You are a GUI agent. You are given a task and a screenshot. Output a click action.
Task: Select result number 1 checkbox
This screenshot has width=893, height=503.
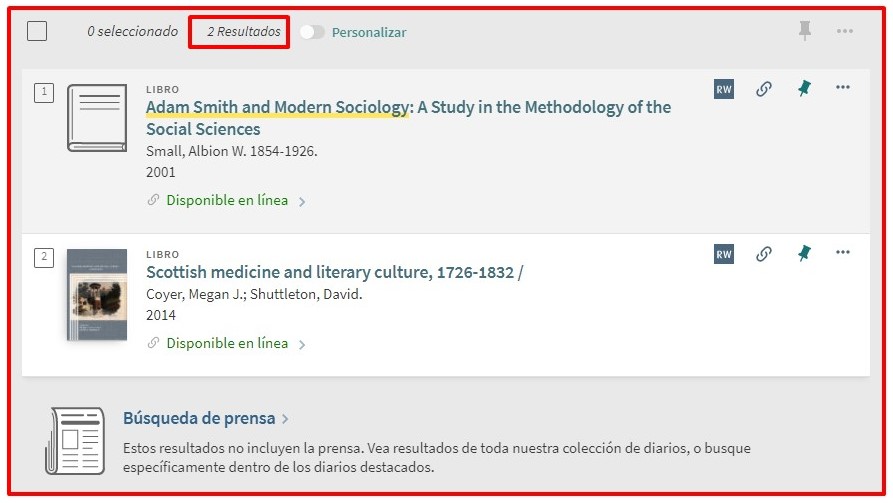44,93
